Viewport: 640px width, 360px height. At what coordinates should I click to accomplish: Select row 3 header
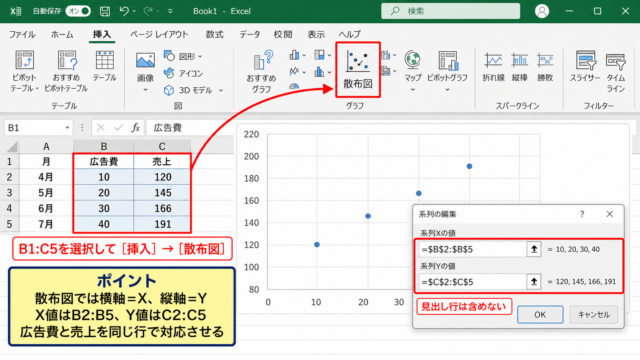9,193
